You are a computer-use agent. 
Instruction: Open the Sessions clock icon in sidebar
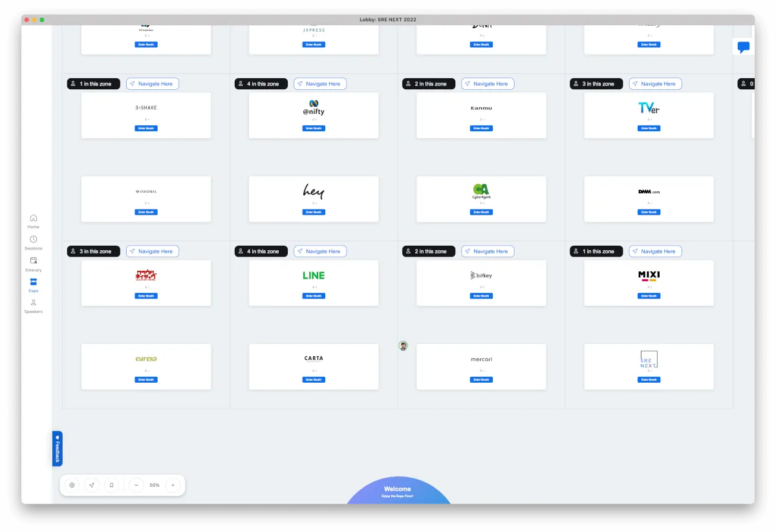pyautogui.click(x=34, y=239)
